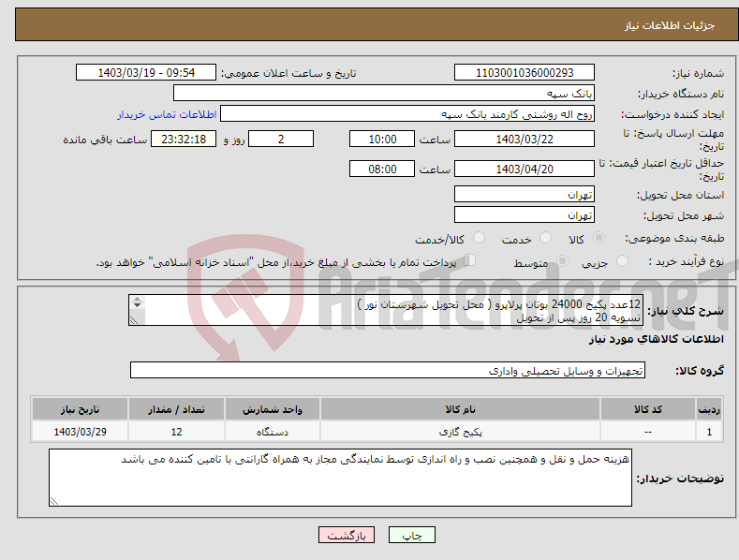The image size is (739, 560).
Task: Click the گروه کالا label
Action: pos(700,371)
